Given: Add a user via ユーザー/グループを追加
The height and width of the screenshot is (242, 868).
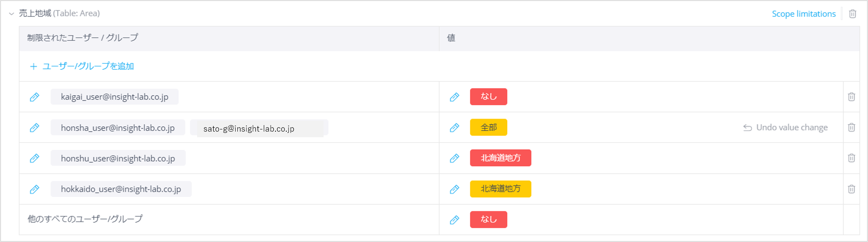Looking at the screenshot, I should 82,66.
